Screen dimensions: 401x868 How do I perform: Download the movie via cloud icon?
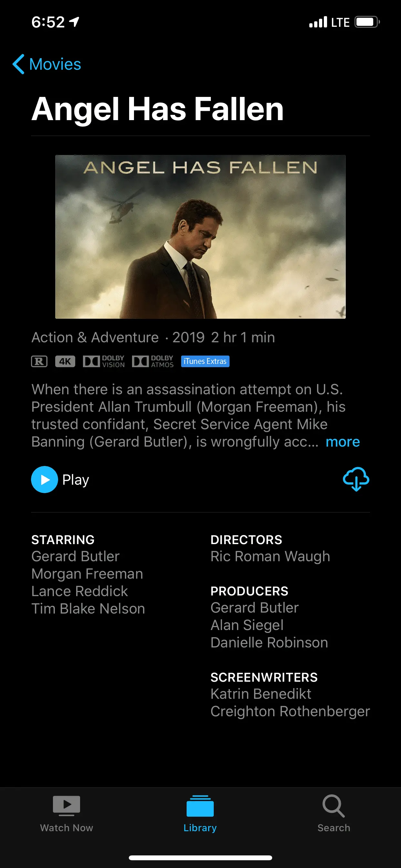coord(356,479)
